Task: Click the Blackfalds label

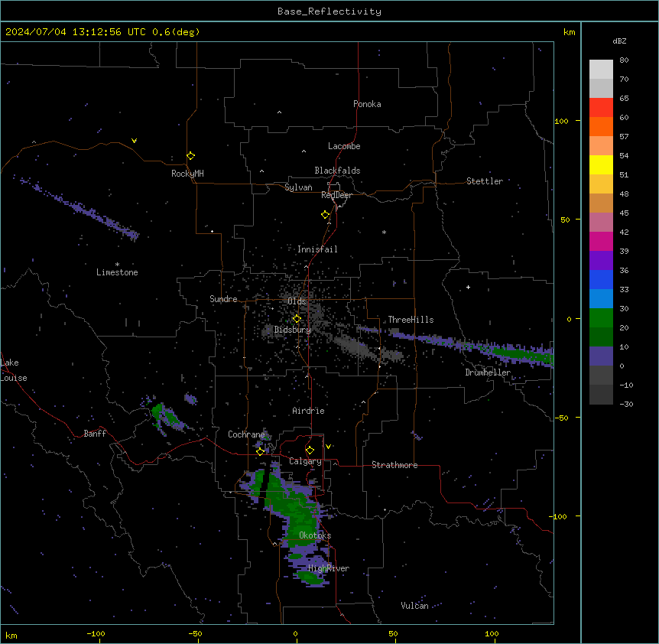Action: coord(337,171)
